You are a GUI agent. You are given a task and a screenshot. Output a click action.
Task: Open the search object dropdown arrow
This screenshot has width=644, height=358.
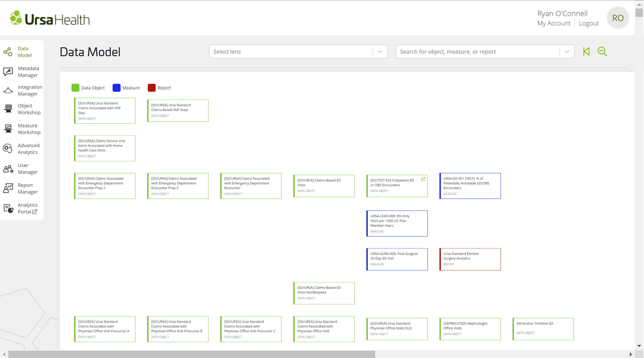click(567, 51)
